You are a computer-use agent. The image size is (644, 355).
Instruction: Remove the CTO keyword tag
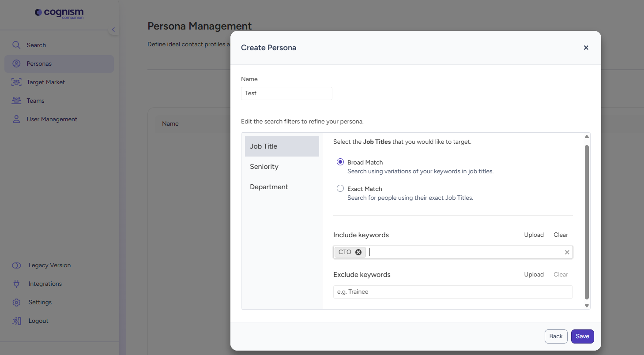[x=358, y=252]
